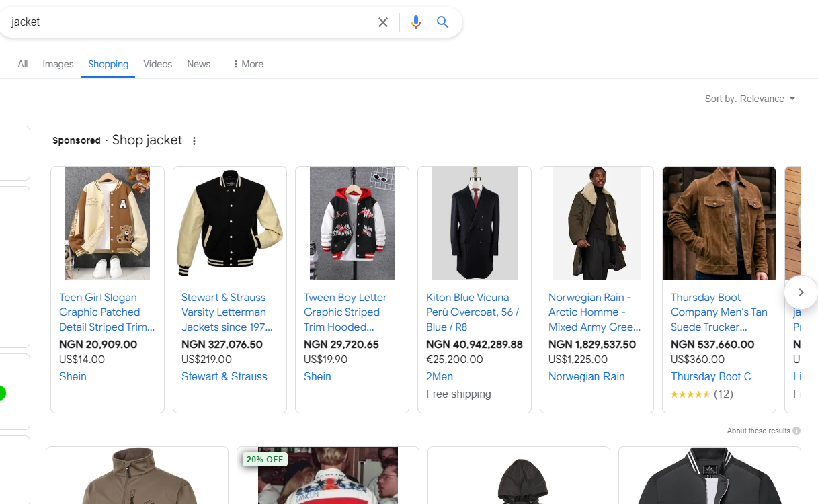This screenshot has width=818, height=504.
Task: Click the About these results text
Action: [758, 431]
